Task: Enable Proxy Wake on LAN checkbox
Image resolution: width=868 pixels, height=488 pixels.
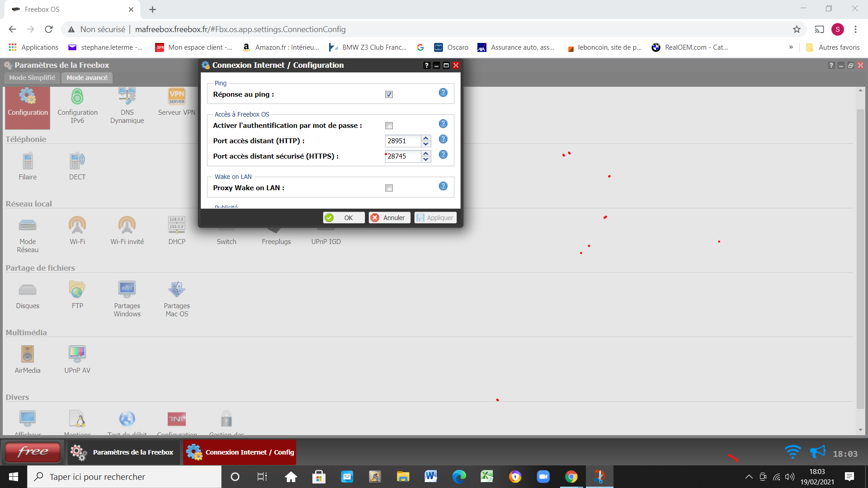Action: pos(389,188)
